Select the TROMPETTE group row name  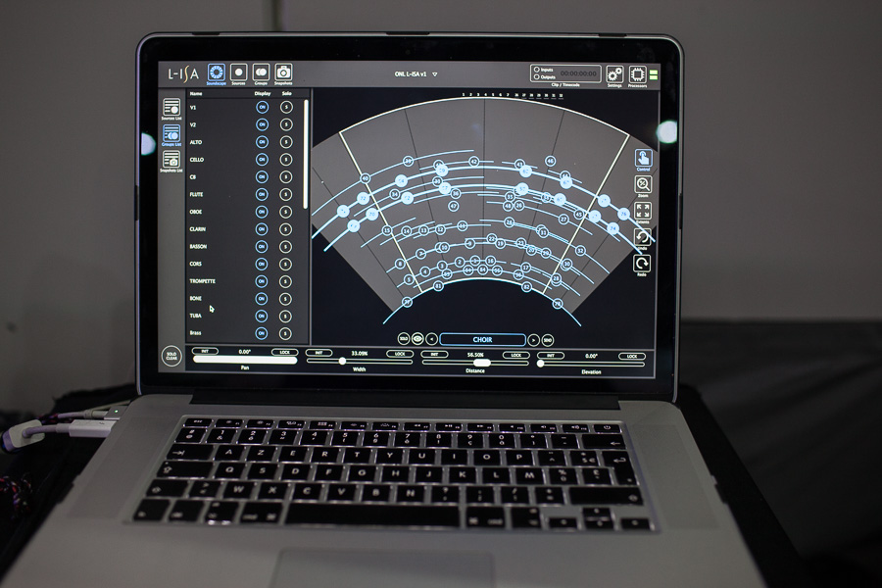coord(203,281)
